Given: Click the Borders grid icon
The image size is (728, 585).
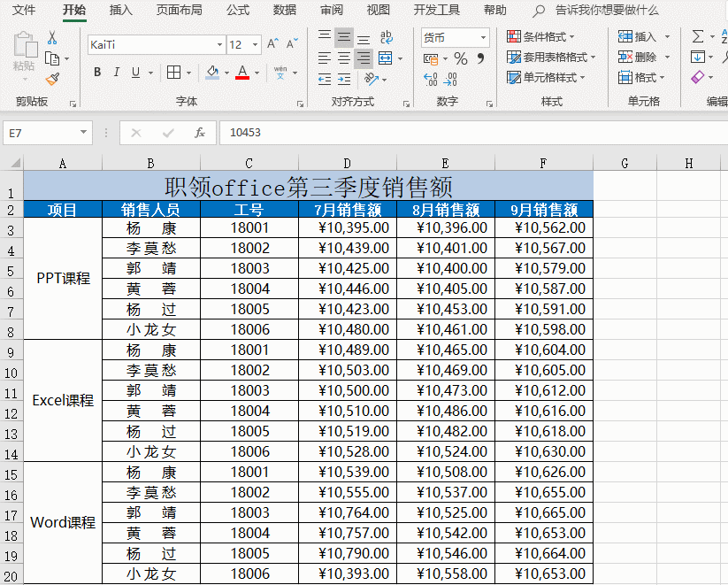Looking at the screenshot, I should (x=173, y=73).
